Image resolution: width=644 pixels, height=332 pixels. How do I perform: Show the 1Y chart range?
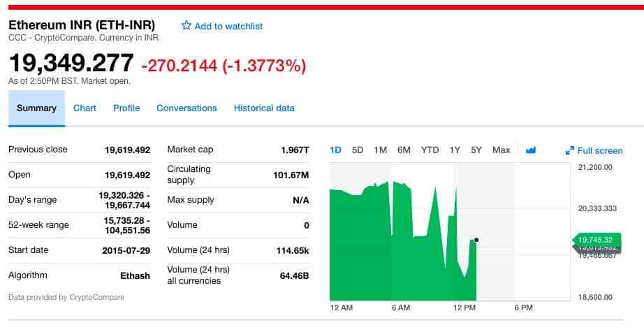[x=455, y=150]
